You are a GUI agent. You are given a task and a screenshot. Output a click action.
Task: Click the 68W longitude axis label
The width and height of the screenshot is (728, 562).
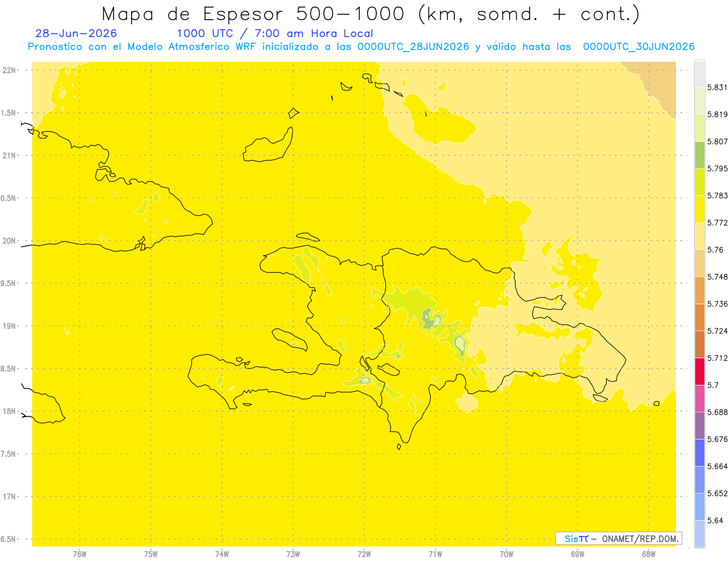click(649, 554)
